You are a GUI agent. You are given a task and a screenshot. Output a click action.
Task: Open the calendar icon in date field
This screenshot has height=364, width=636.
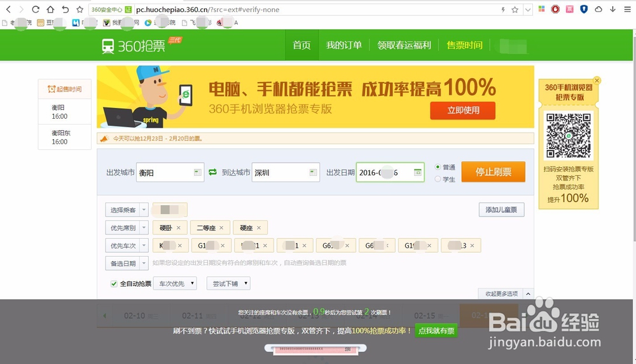(x=417, y=172)
